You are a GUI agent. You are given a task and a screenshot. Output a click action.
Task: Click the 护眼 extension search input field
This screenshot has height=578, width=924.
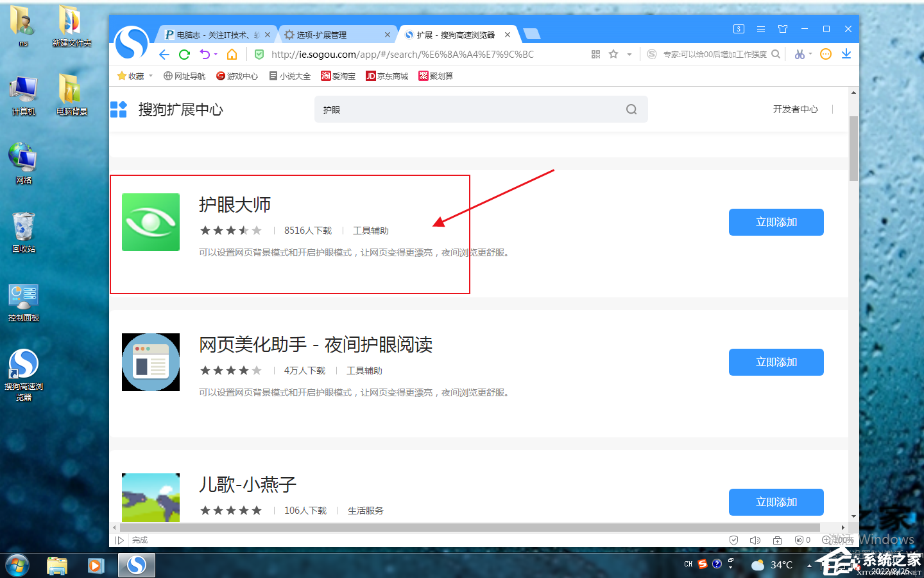pyautogui.click(x=468, y=110)
